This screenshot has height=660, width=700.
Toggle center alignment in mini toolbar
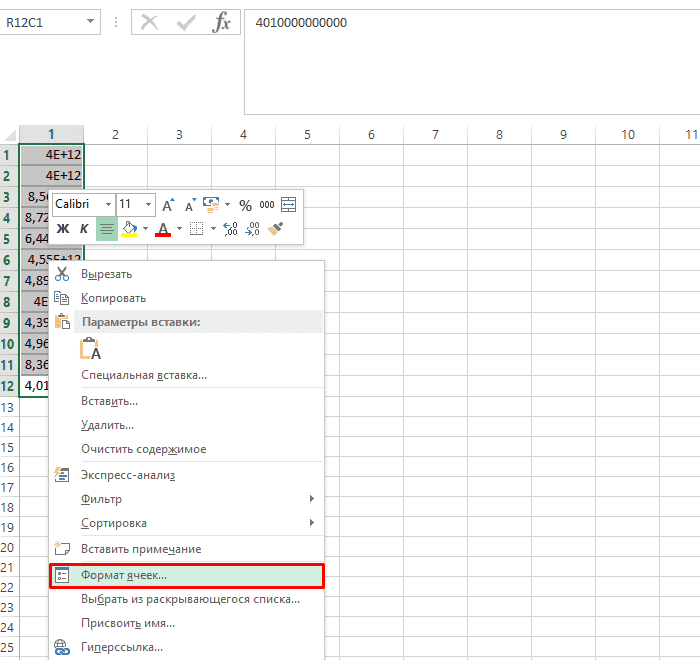[107, 229]
